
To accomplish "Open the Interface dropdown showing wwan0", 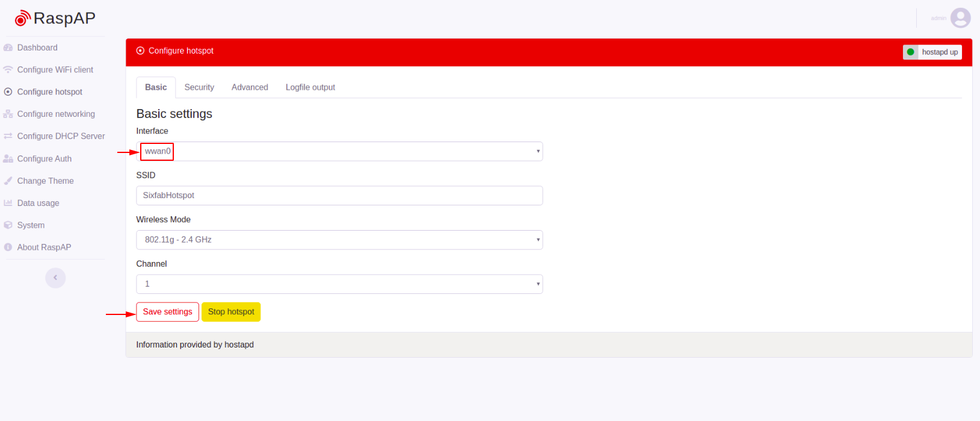I will pos(339,151).
